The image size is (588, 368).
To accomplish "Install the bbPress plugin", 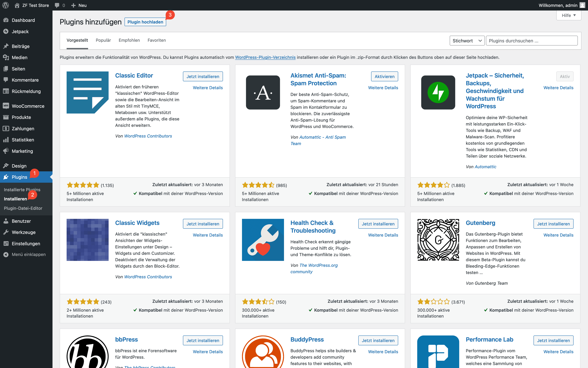I will pyautogui.click(x=203, y=341).
